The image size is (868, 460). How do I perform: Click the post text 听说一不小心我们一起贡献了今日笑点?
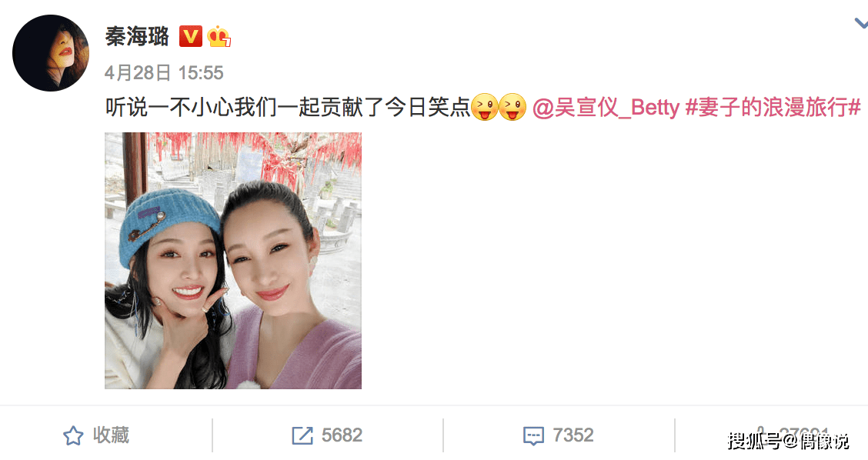pos(287,108)
